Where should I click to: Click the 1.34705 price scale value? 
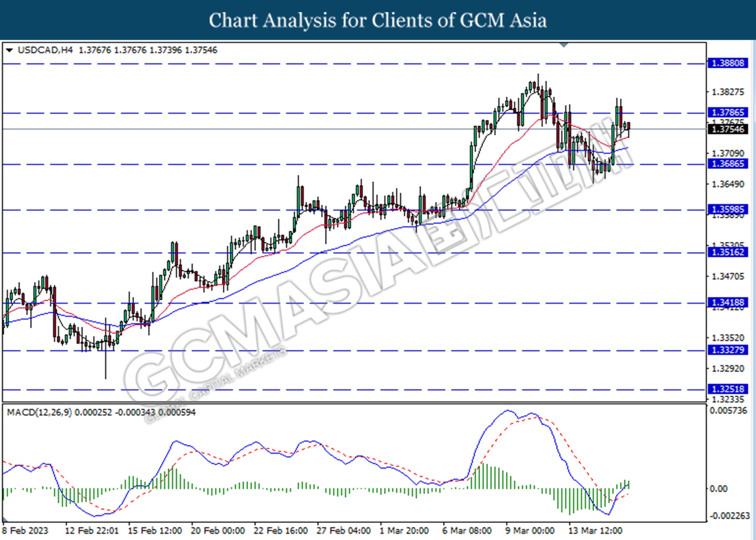728,276
